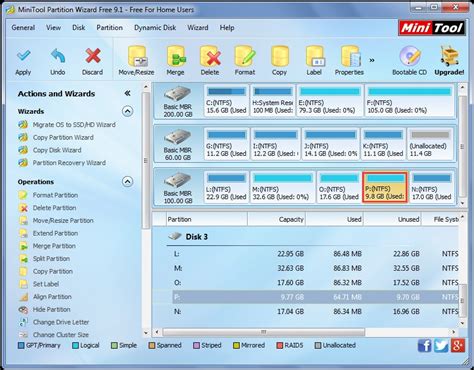Click Hide Partition operation
Image resolution: width=474 pixels, height=370 pixels.
point(45,309)
